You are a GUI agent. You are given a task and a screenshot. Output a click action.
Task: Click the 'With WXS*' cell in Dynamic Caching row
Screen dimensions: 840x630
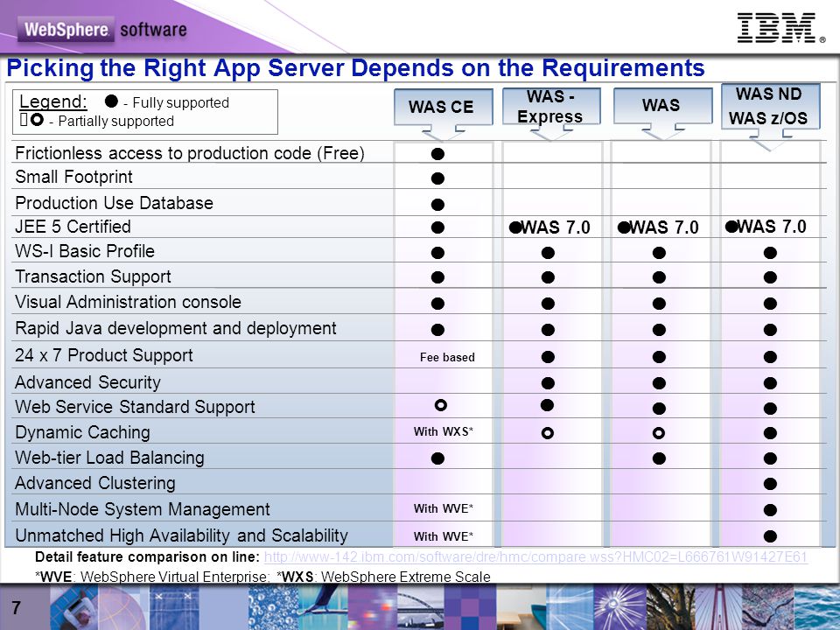pyautogui.click(x=443, y=431)
